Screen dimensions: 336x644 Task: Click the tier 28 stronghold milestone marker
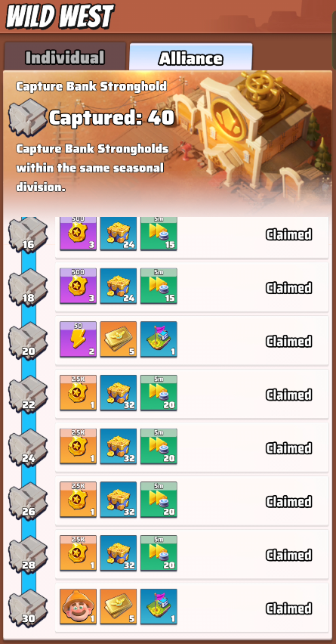pos(28,554)
